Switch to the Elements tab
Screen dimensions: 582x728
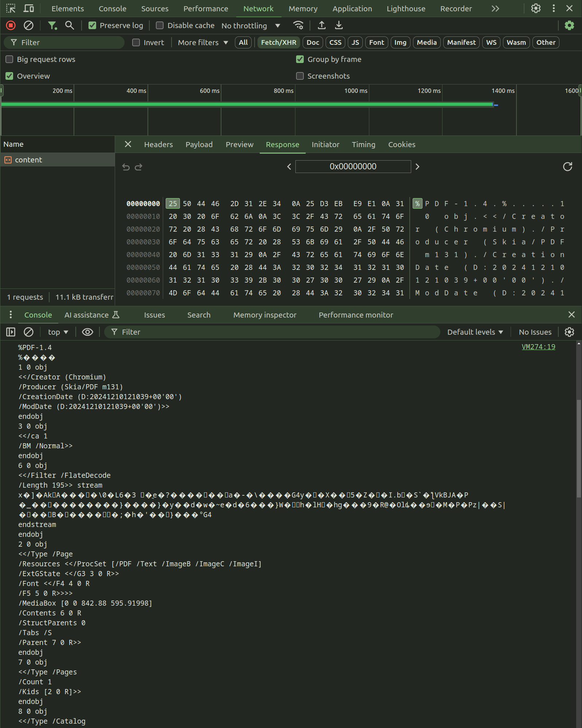coord(67,8)
